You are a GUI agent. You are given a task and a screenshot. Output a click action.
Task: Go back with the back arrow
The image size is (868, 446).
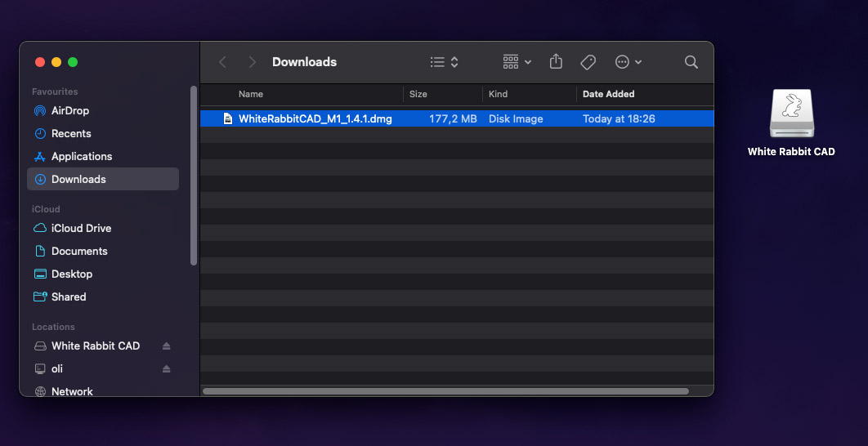[222, 62]
